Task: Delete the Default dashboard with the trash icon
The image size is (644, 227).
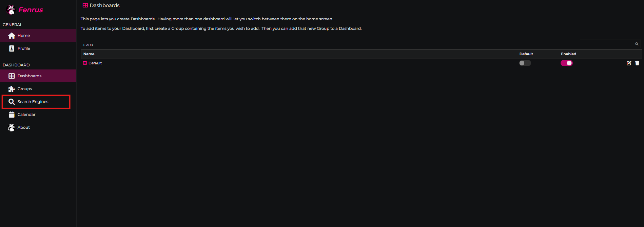Action: pos(637,63)
